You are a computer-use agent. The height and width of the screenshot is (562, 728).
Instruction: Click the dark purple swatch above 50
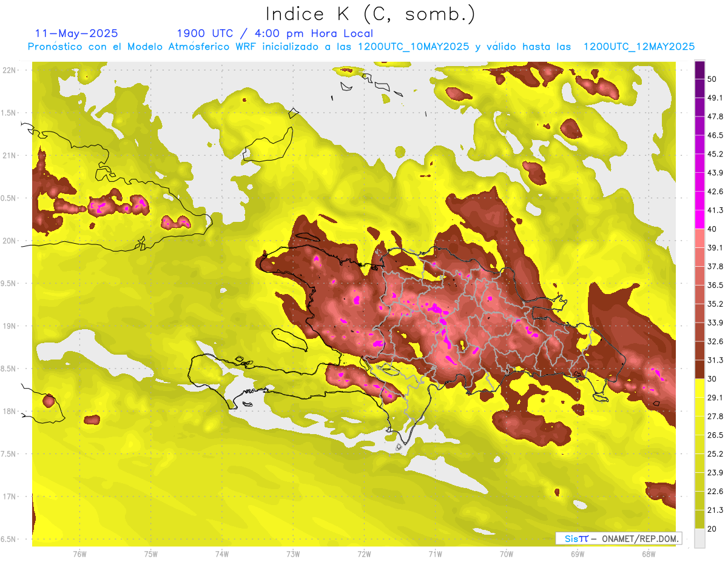pos(699,70)
